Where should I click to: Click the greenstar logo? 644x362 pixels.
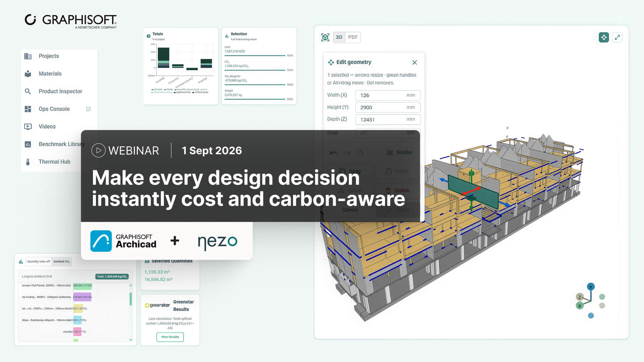pyautogui.click(x=157, y=305)
